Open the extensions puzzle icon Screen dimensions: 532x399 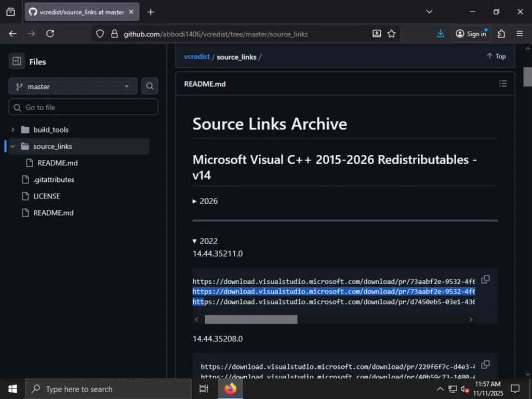(x=501, y=34)
